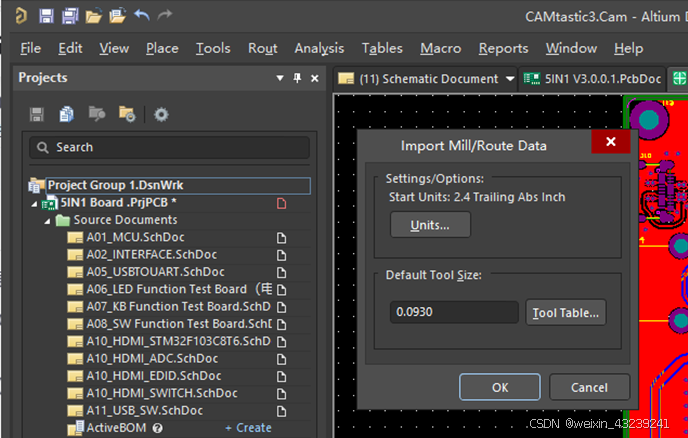Open Projects panel settings gear
The height and width of the screenshot is (438, 688).
tap(161, 115)
